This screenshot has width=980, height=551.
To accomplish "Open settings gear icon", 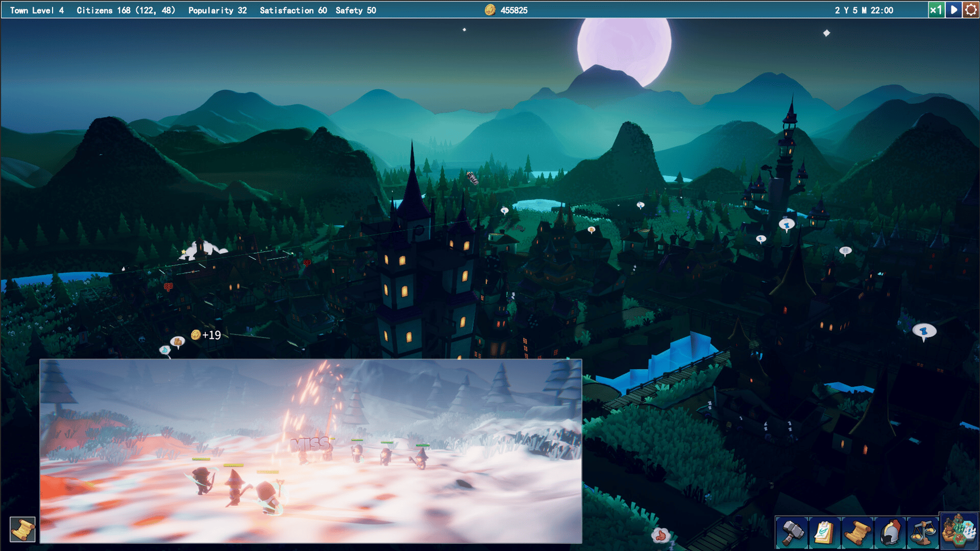I will coord(971,10).
